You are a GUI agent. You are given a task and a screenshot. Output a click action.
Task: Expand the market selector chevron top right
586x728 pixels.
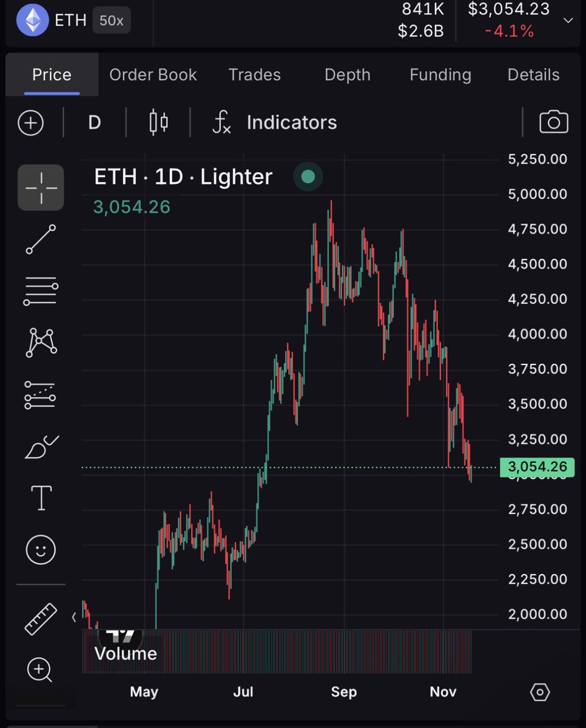click(x=568, y=20)
